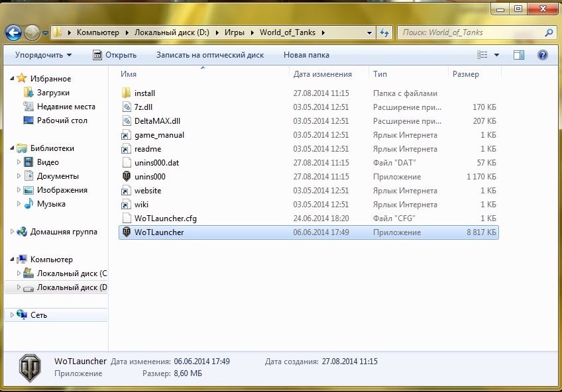
Task: Collapse the Библиотеки section
Action: pos(12,148)
